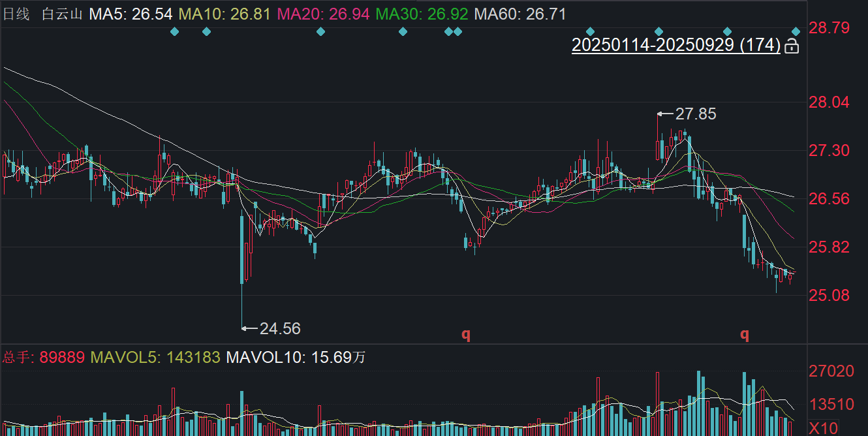
Task: Select the MAVOL5 volume average label
Action: pos(155,357)
